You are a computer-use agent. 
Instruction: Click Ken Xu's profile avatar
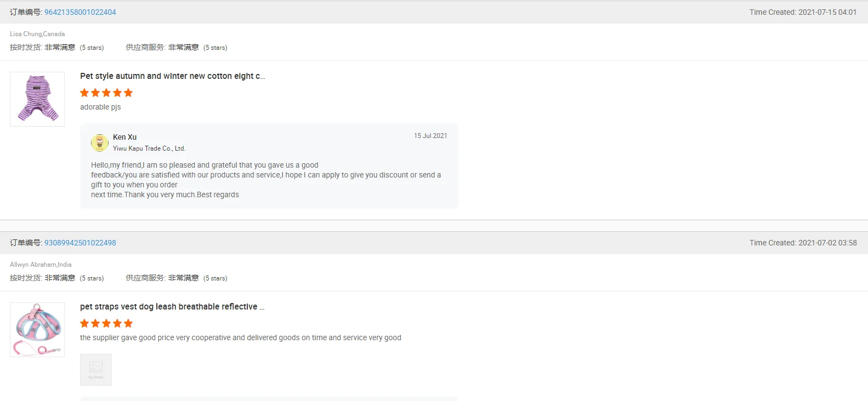(99, 142)
